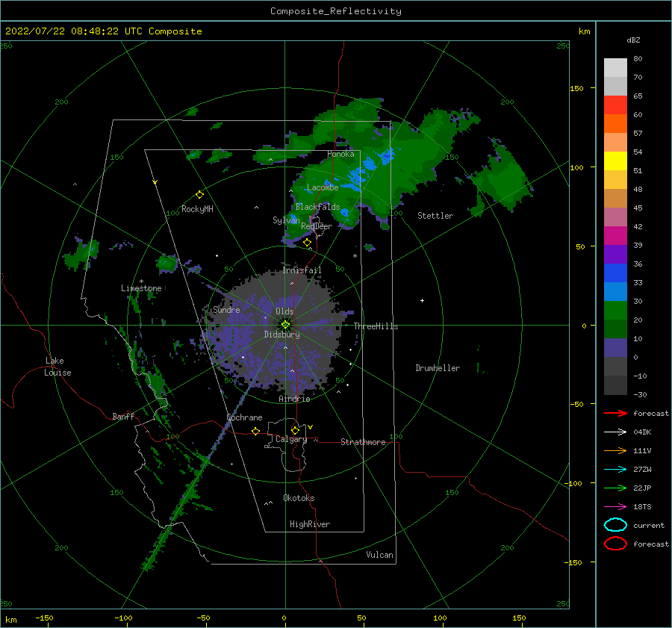672x628 pixels.
Task: Select the magenta 18TS arrow in legend
Action: point(615,507)
